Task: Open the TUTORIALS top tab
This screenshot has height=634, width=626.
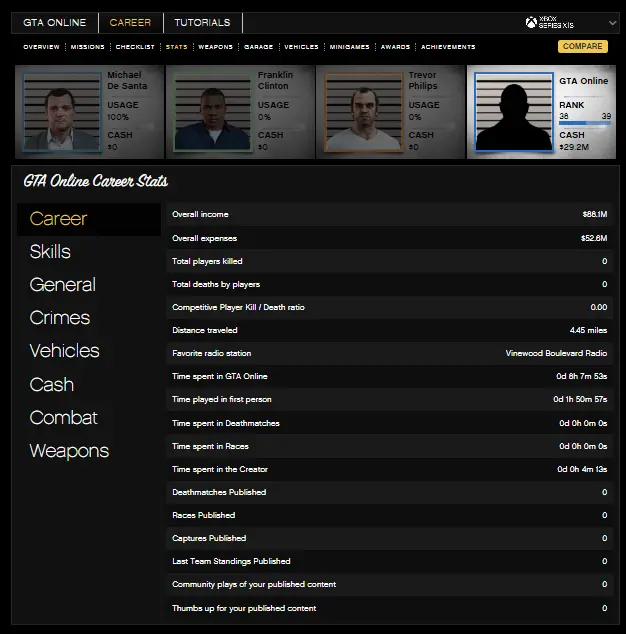Action: click(202, 23)
